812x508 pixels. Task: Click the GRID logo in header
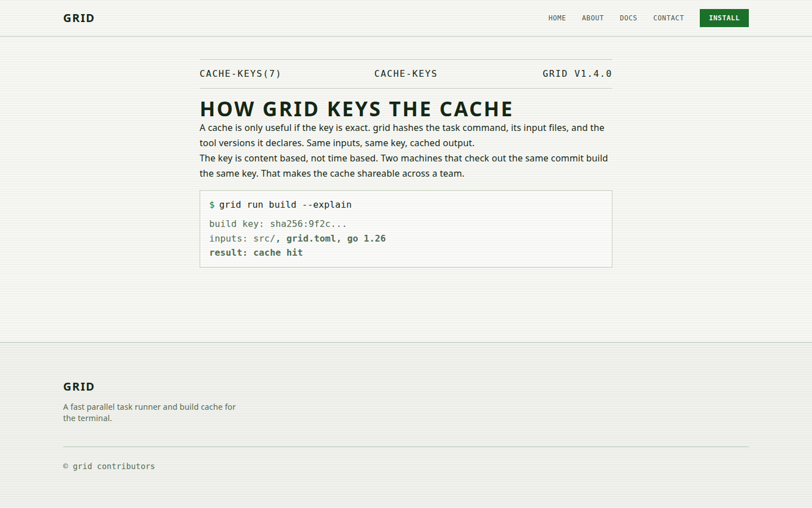[79, 18]
